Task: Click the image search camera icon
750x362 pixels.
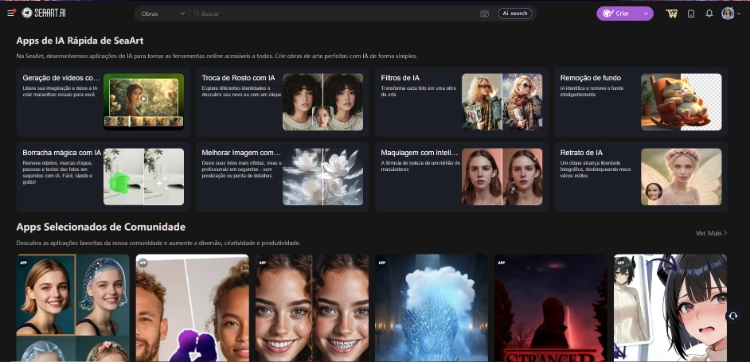Action: coord(485,14)
